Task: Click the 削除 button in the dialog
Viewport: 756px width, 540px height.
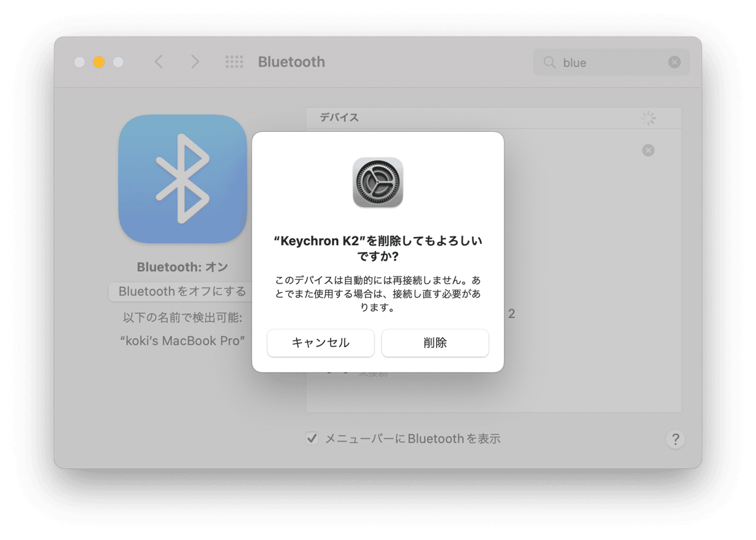Action: click(435, 343)
